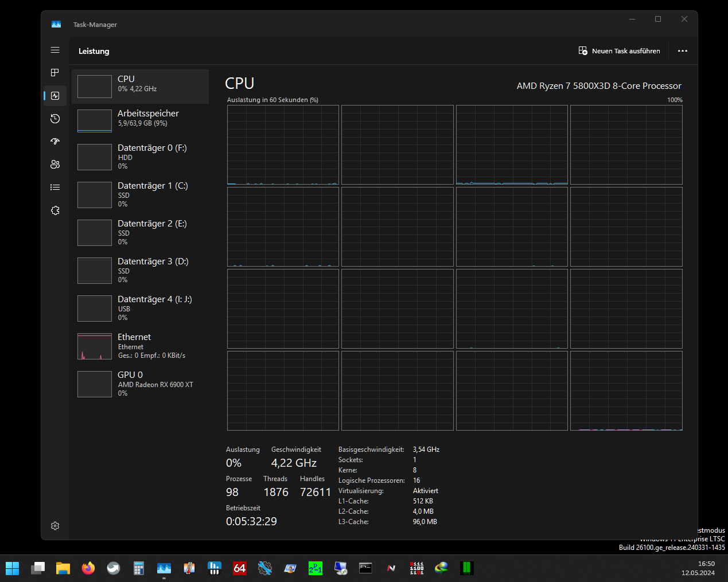Switch to the Users page icon
The image size is (728, 582).
point(55,165)
